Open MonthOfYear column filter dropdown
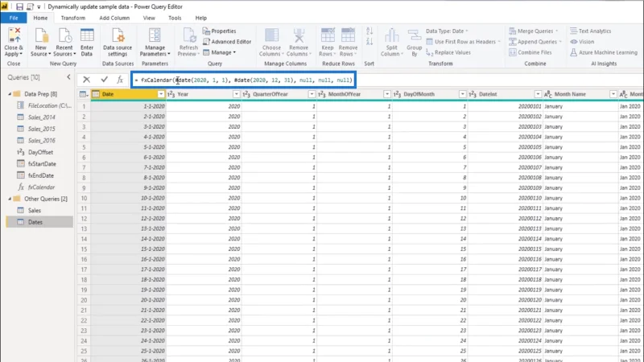This screenshot has width=644, height=362. tap(387, 94)
